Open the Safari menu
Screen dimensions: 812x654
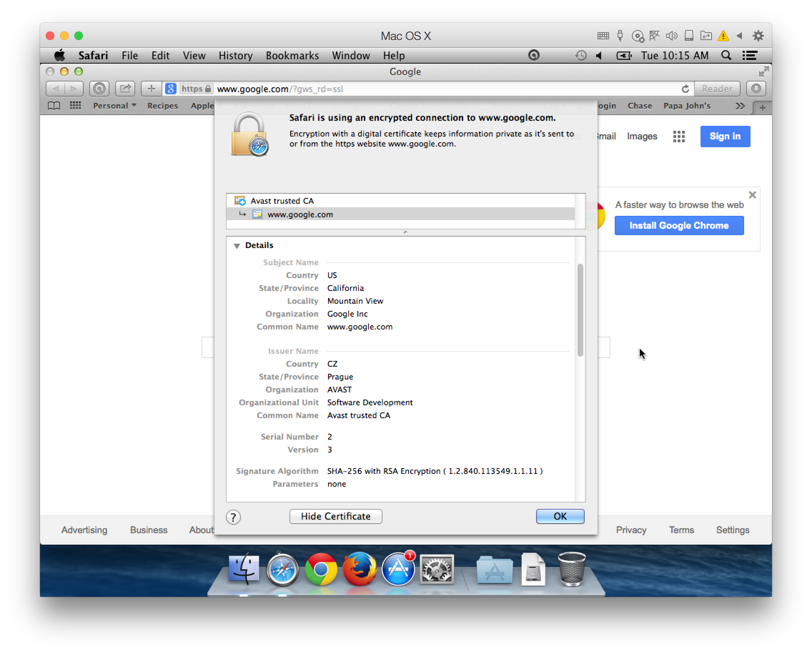[x=93, y=56]
